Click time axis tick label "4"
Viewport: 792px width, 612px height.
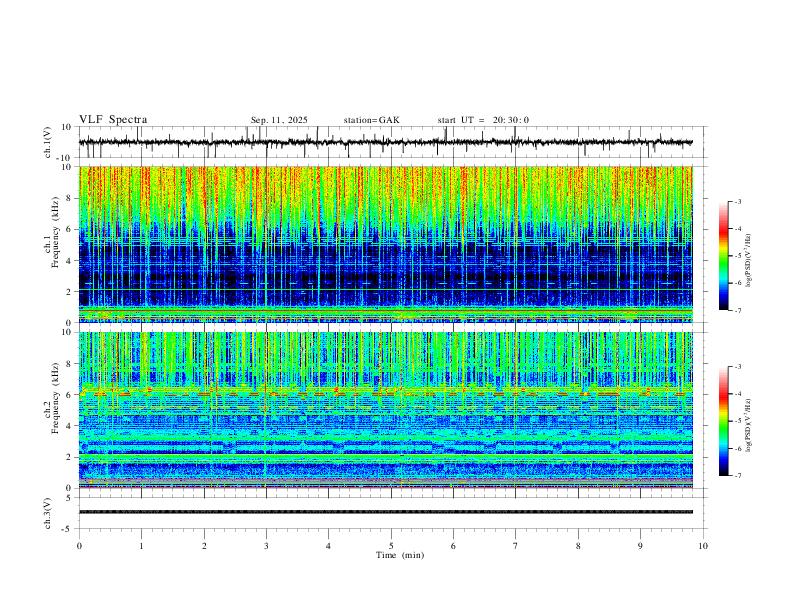(328, 546)
